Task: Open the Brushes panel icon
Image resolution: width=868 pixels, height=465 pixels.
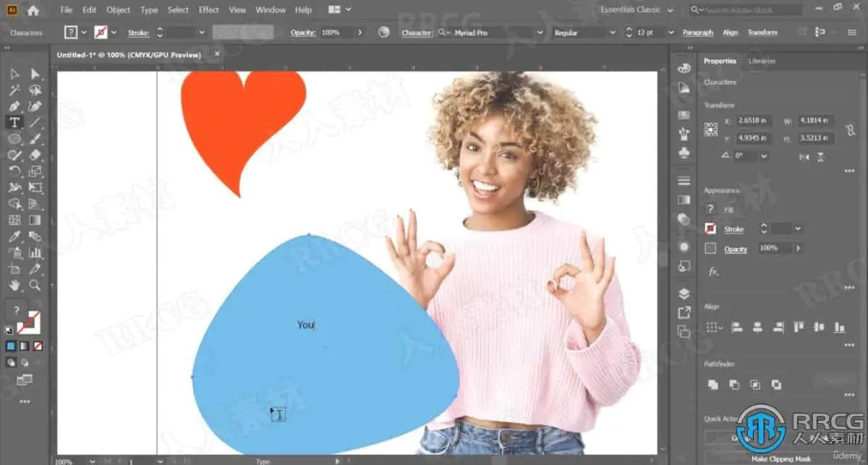Action: point(684,134)
